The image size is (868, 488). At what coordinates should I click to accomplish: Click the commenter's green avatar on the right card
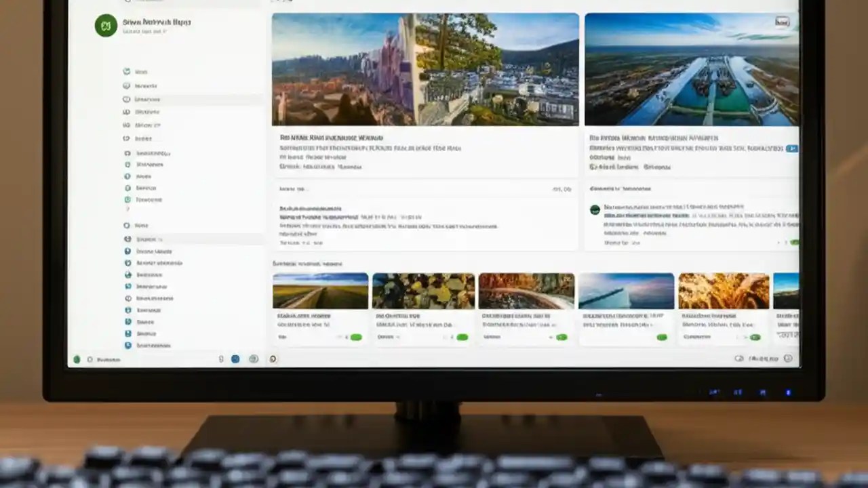pyautogui.click(x=595, y=210)
